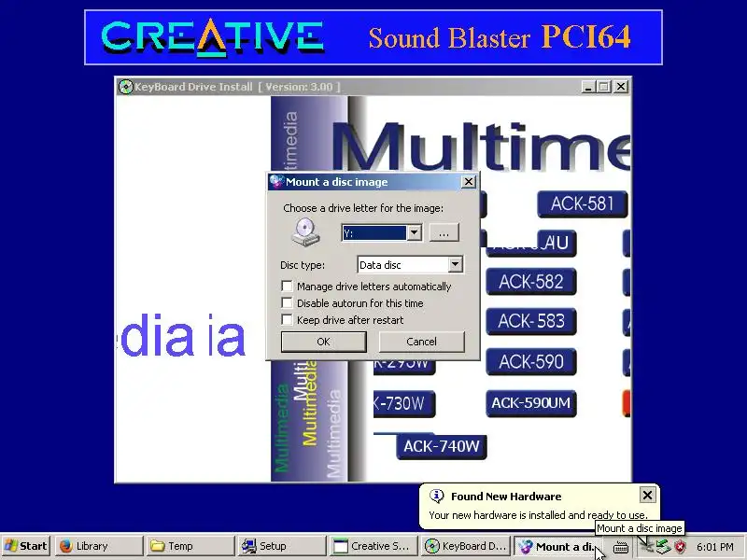Enable Manage drive letters automatically

coord(287,287)
